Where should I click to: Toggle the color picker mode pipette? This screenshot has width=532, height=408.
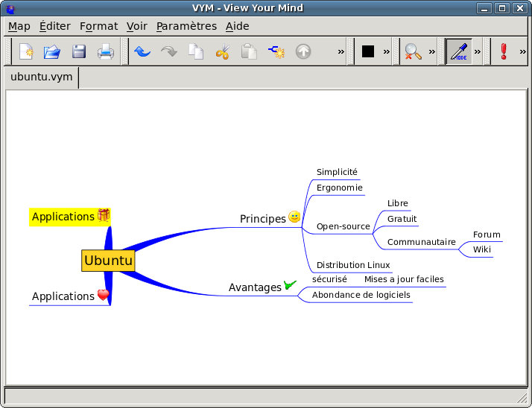(x=459, y=52)
